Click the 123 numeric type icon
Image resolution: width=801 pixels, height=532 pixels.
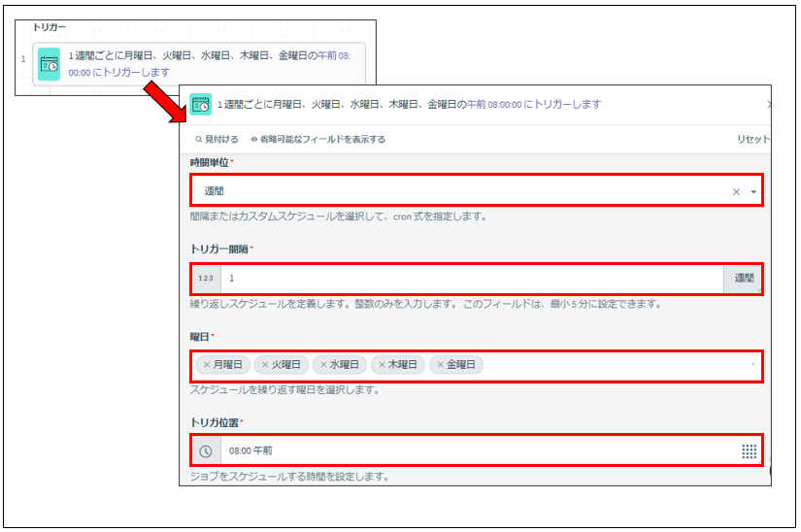(x=206, y=279)
